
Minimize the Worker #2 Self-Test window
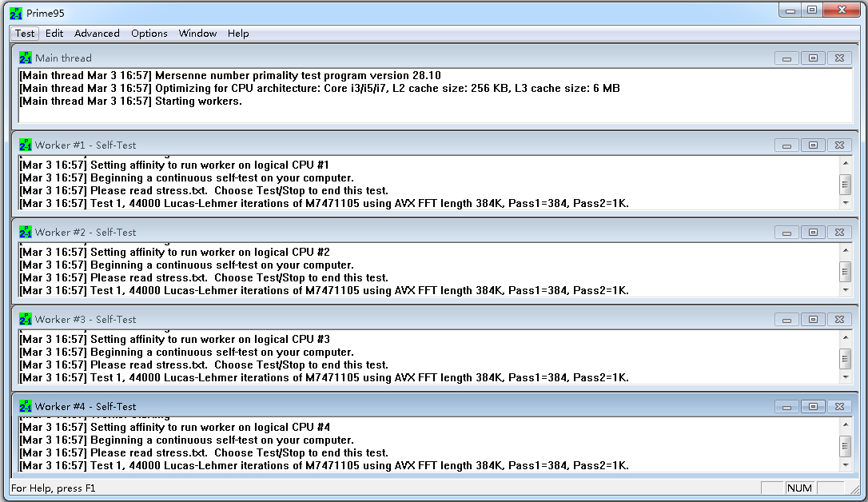(x=786, y=233)
